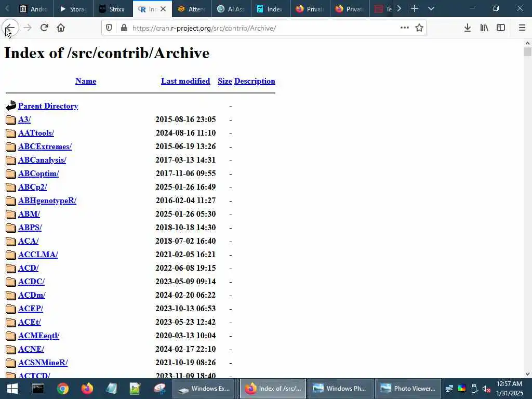Viewport: 532px width, 399px height.
Task: Click the folder icon beside ACD/
Action: 11,269
